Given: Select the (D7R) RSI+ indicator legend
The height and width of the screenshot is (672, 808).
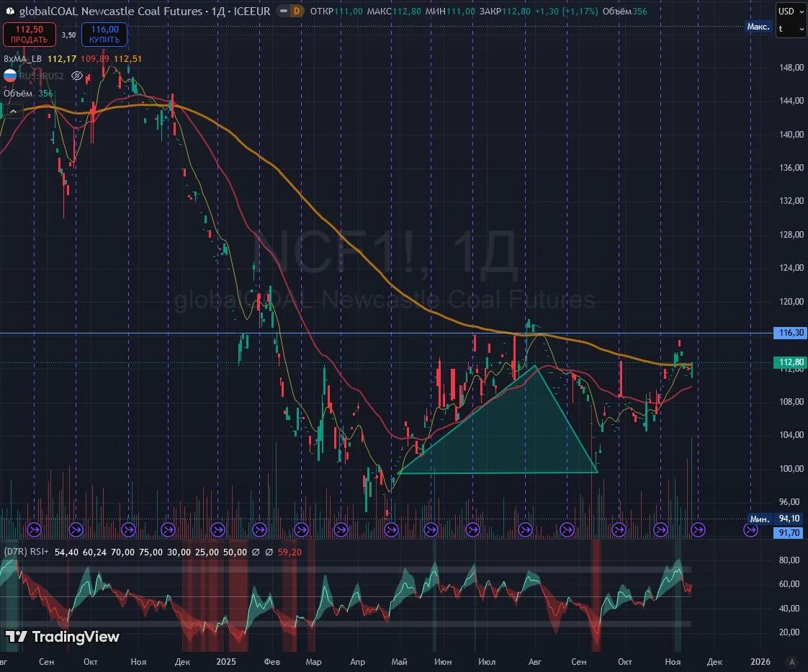Looking at the screenshot, I should click(26, 552).
